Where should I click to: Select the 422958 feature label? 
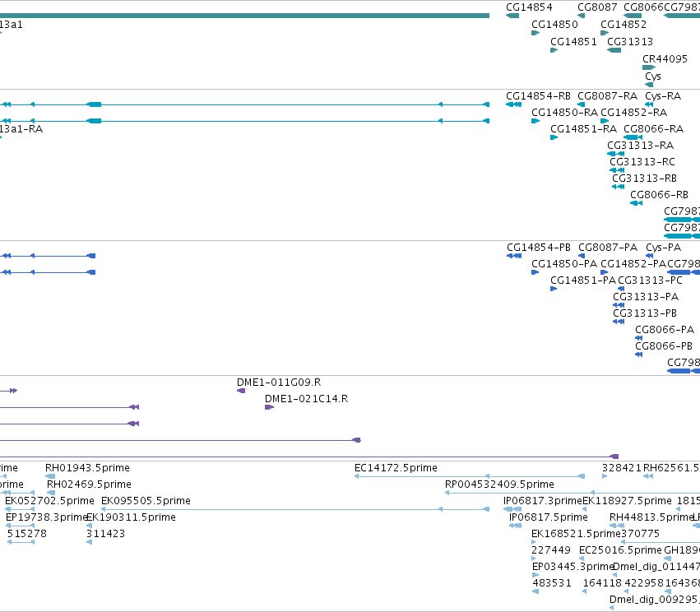tap(644, 583)
